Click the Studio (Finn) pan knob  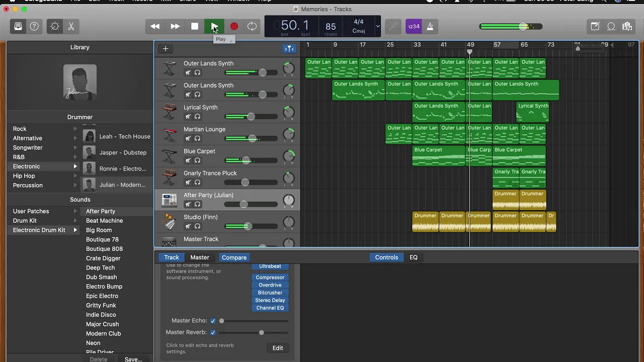(x=289, y=222)
